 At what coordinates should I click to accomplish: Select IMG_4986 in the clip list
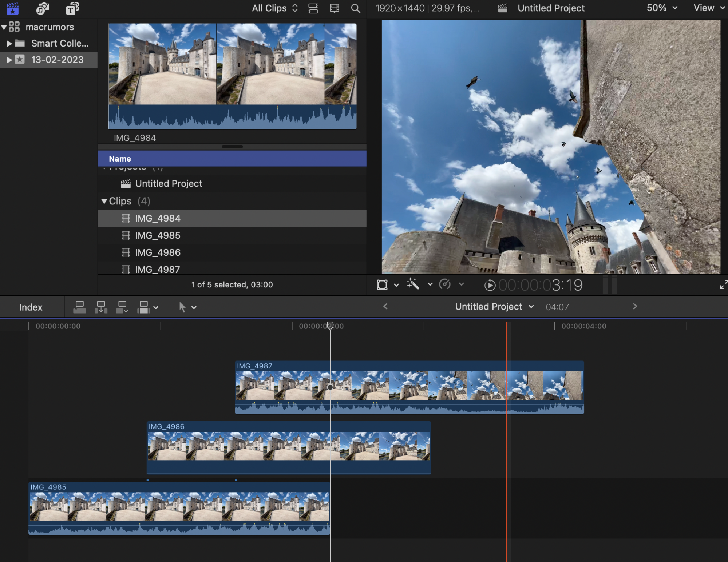tap(158, 252)
